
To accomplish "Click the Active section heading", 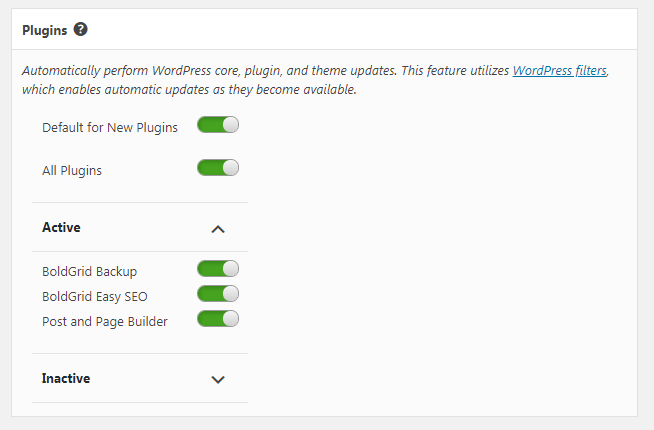I will [61, 227].
